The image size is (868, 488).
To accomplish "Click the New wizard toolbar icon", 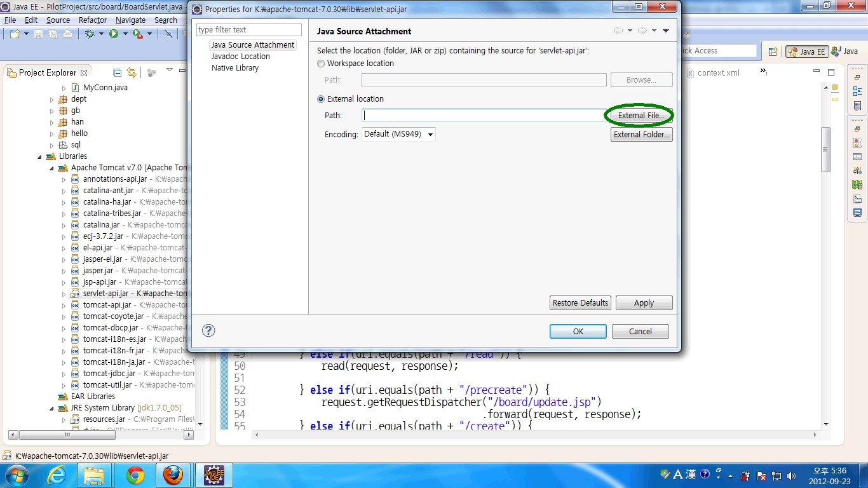I will (x=14, y=34).
